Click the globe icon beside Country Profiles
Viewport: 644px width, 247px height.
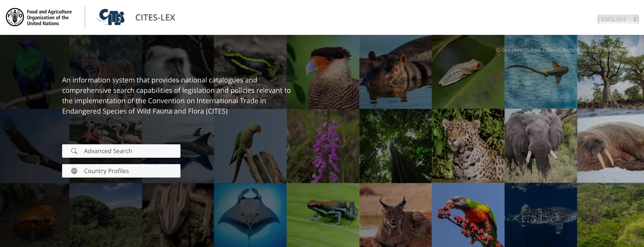pyautogui.click(x=74, y=171)
